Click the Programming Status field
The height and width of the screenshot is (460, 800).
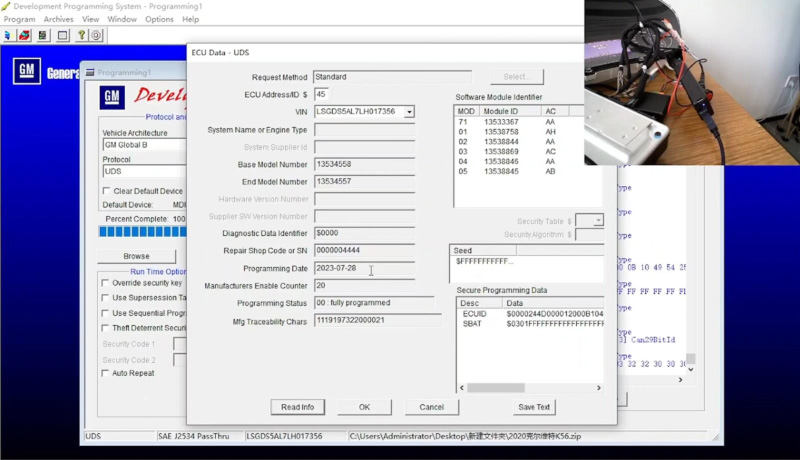point(374,303)
